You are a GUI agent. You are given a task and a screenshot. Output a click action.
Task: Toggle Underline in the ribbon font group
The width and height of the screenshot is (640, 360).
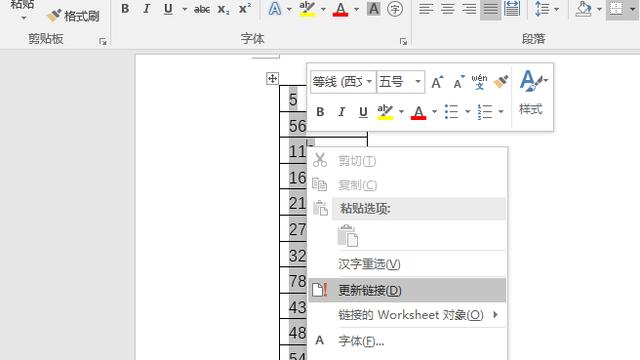point(168,9)
